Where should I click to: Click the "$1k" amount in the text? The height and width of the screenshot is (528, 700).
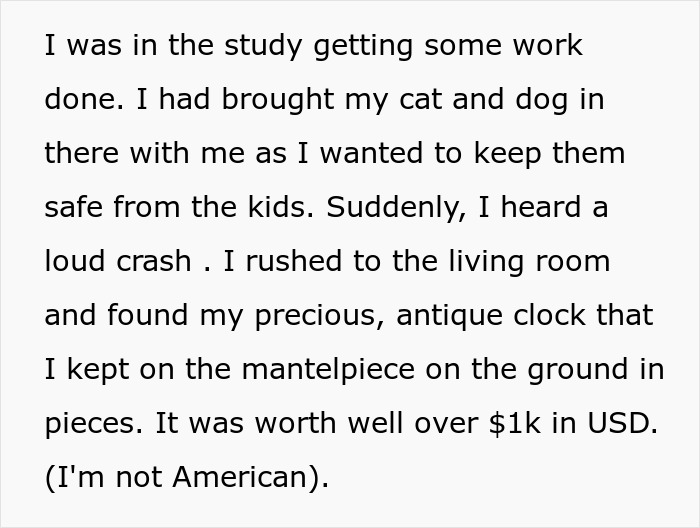[516, 423]
